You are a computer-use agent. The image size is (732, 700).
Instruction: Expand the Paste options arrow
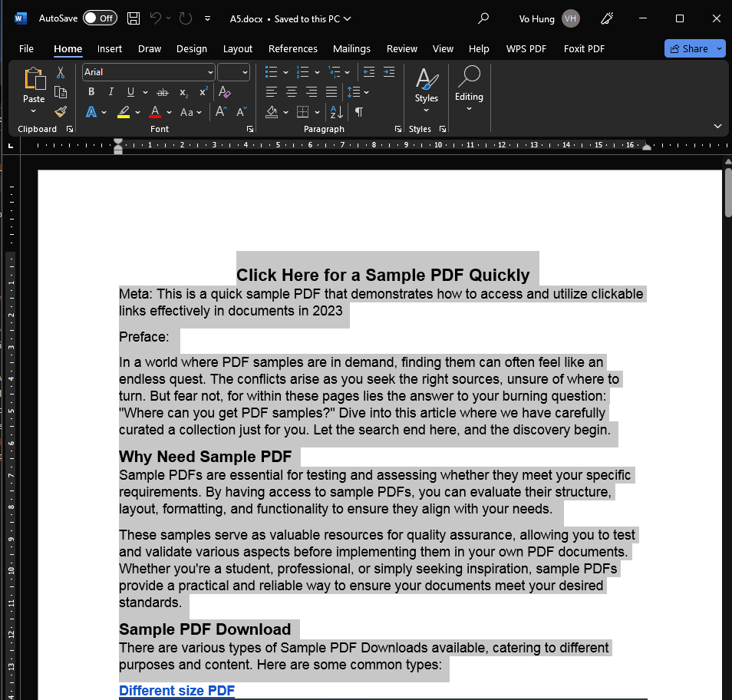coord(34,111)
